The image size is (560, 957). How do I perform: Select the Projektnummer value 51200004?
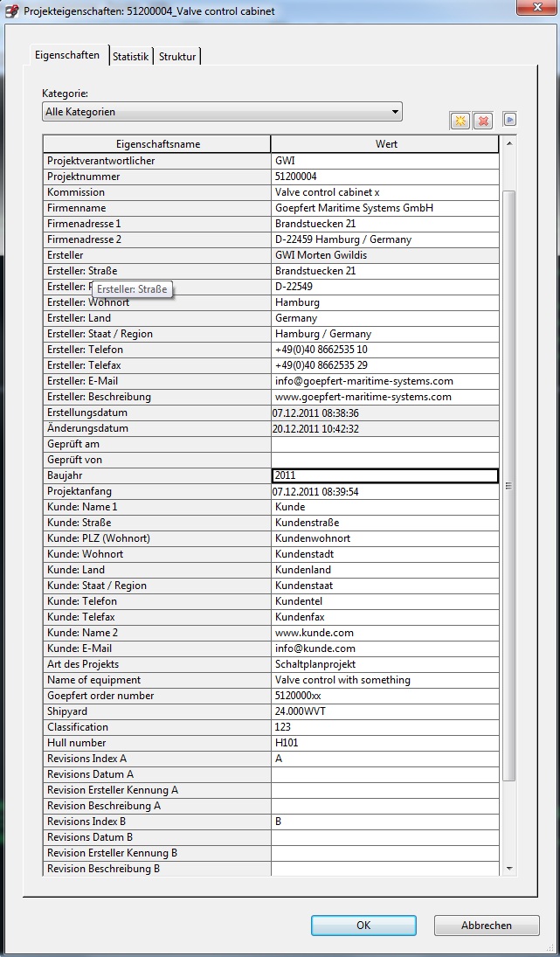pyautogui.click(x=385, y=177)
